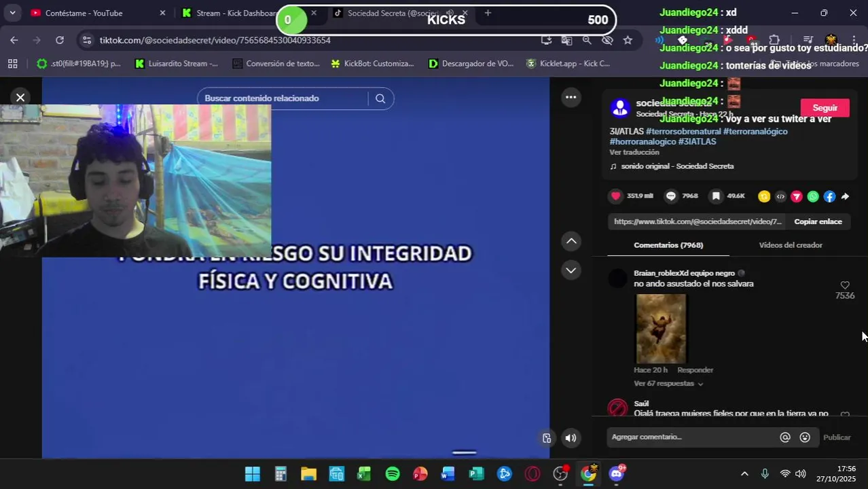The image size is (868, 489).
Task: Switch to 'Videos del creador' tab
Action: [x=791, y=245]
